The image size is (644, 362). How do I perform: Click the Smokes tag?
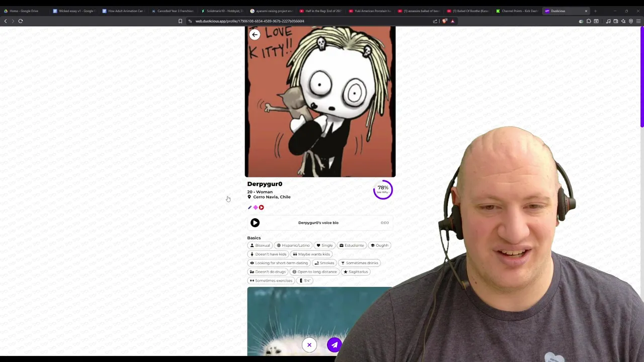click(324, 263)
